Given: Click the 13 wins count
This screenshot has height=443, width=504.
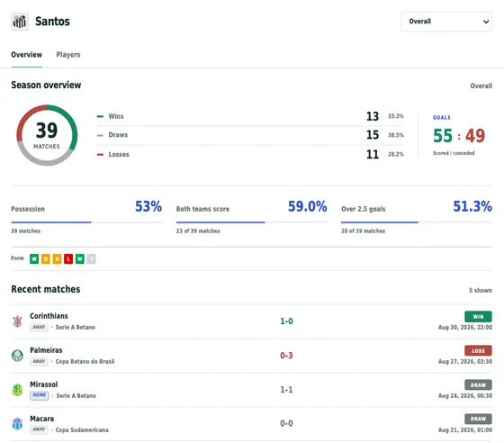Looking at the screenshot, I should [373, 116].
